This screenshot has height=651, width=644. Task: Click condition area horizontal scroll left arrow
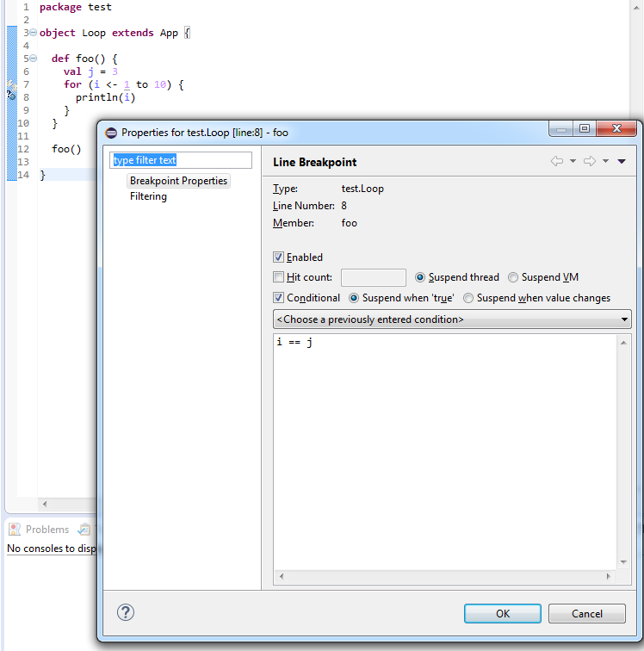coord(282,576)
